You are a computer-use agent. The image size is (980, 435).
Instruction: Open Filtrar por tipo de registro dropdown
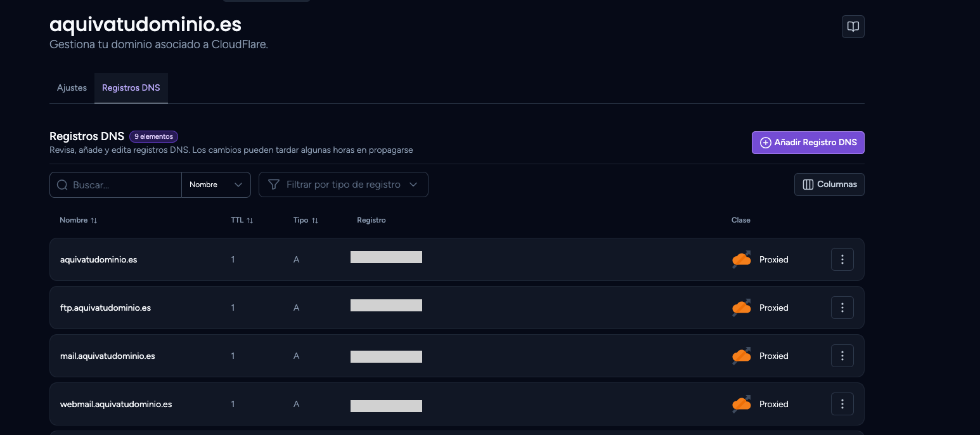343,185
